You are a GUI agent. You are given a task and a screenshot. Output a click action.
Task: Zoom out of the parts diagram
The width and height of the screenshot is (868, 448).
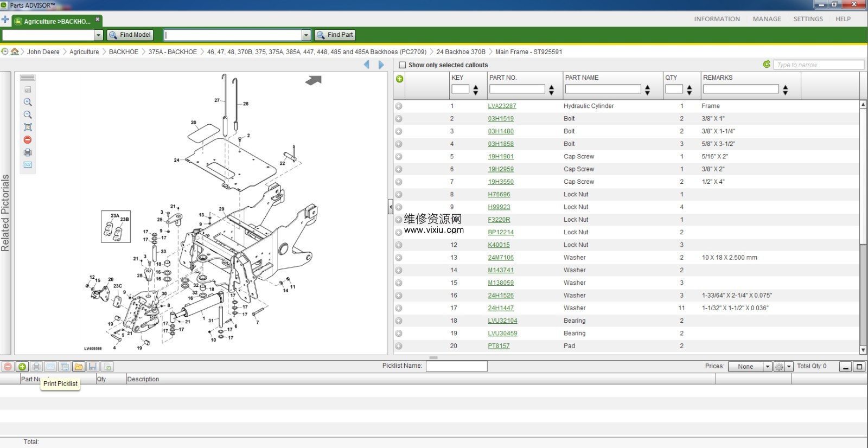click(x=28, y=114)
